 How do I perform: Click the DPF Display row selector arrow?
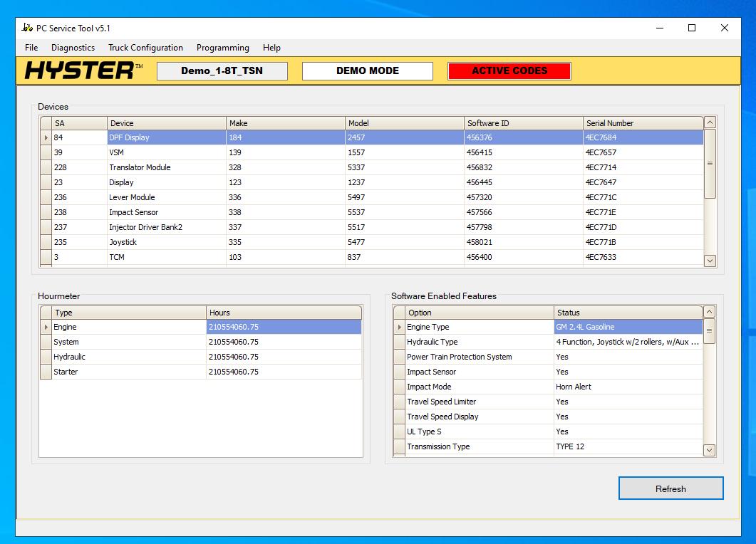[45, 137]
